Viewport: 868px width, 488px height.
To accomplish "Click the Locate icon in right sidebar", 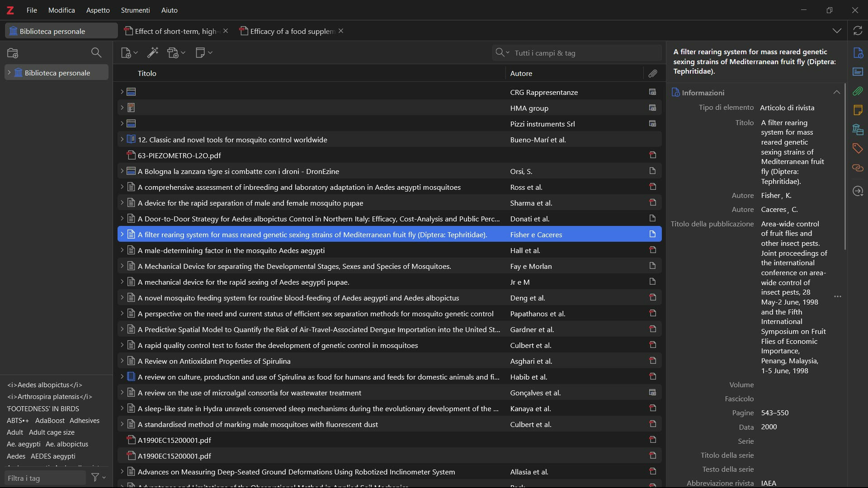I will pyautogui.click(x=858, y=191).
